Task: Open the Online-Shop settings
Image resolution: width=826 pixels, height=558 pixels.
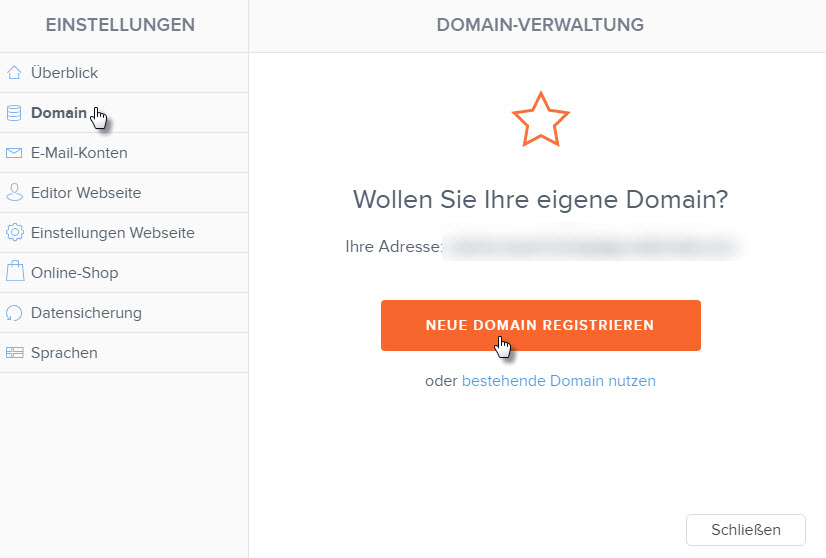Action: (x=124, y=273)
